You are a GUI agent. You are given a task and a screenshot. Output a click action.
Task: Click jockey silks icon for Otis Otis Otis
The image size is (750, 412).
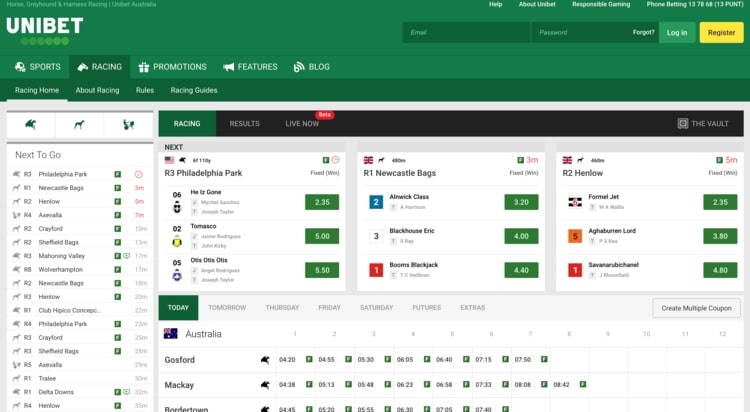177,276
